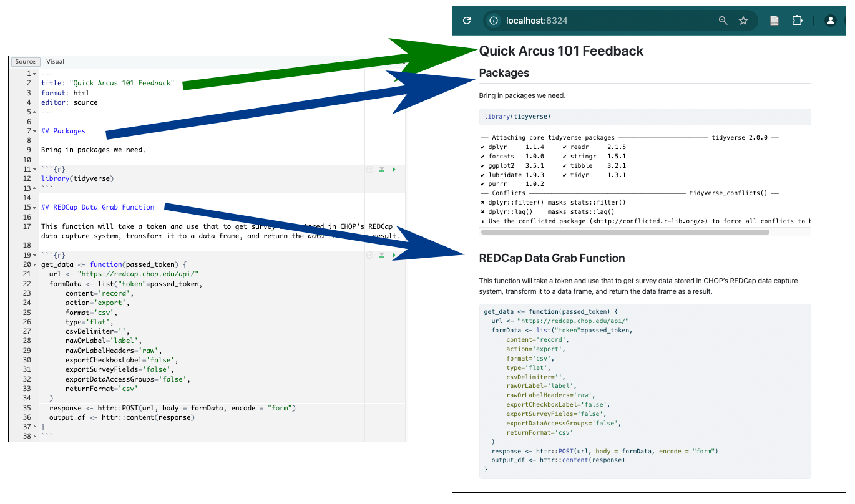
Task: Click the horizontal scrollbar under tidyverse output
Action: coord(624,231)
